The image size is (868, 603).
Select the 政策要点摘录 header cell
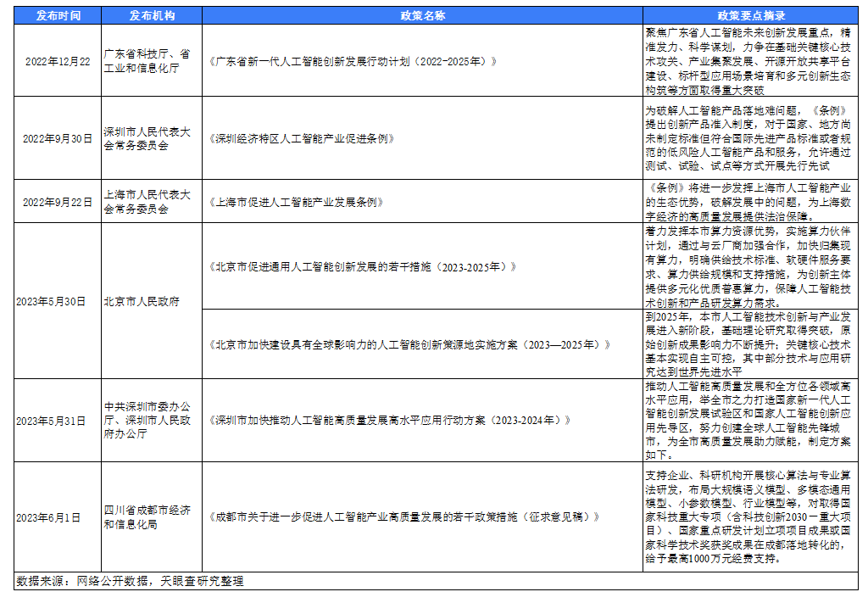point(750,15)
